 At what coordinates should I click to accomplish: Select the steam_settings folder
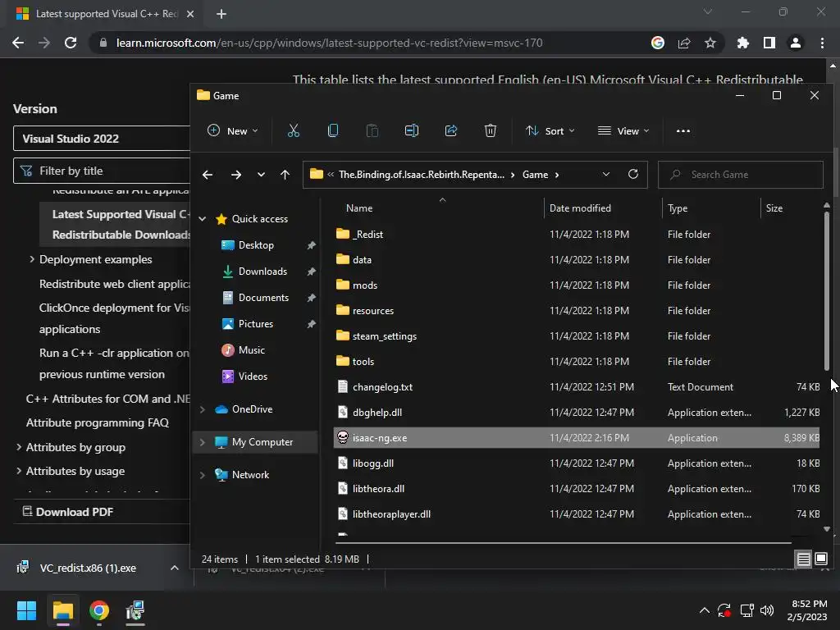(385, 336)
